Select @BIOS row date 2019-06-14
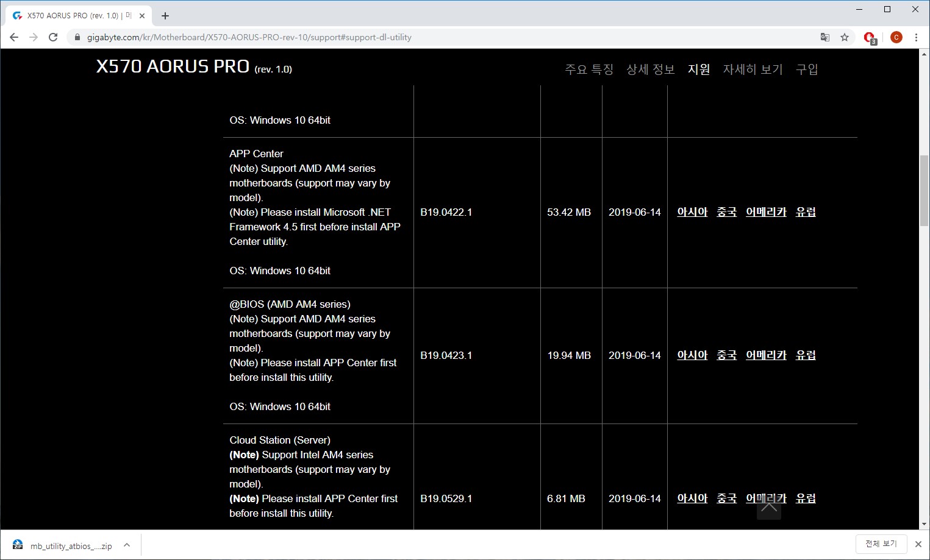Screen dimensions: 930x560 coord(635,355)
